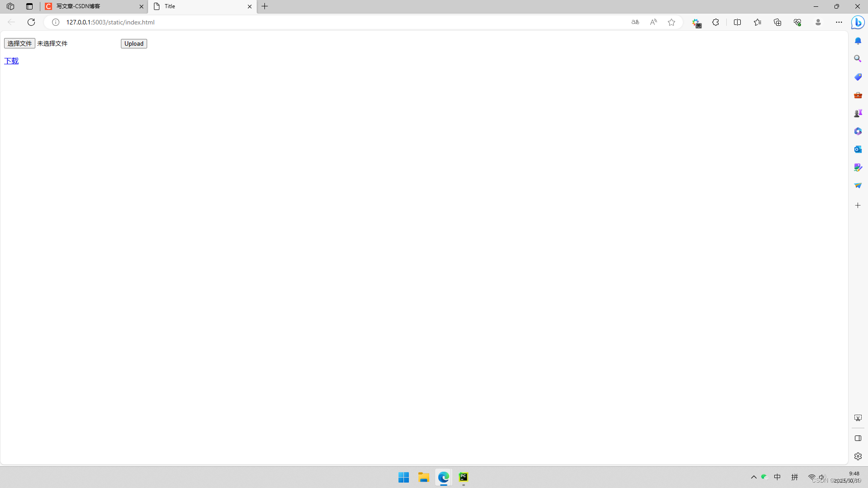This screenshot has height=488, width=868.
Task: Open the translate page icon
Action: pyautogui.click(x=635, y=22)
